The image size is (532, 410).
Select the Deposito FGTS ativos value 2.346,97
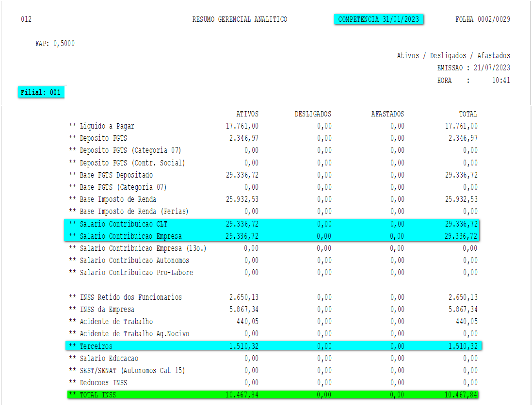[x=244, y=138]
